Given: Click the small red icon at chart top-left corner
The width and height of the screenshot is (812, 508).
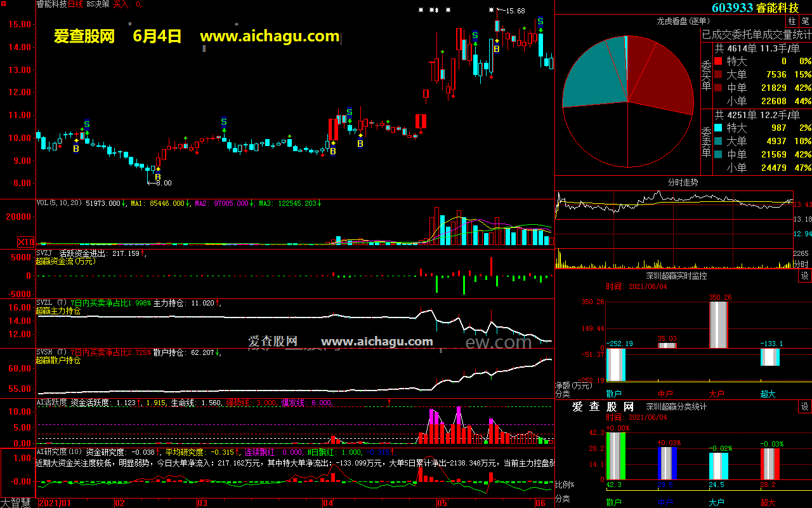Looking at the screenshot, I should coord(3,4).
